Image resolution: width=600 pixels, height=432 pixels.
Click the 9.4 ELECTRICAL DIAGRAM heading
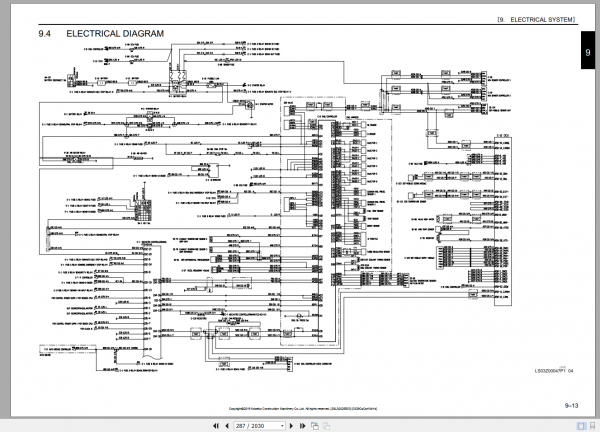(x=101, y=34)
